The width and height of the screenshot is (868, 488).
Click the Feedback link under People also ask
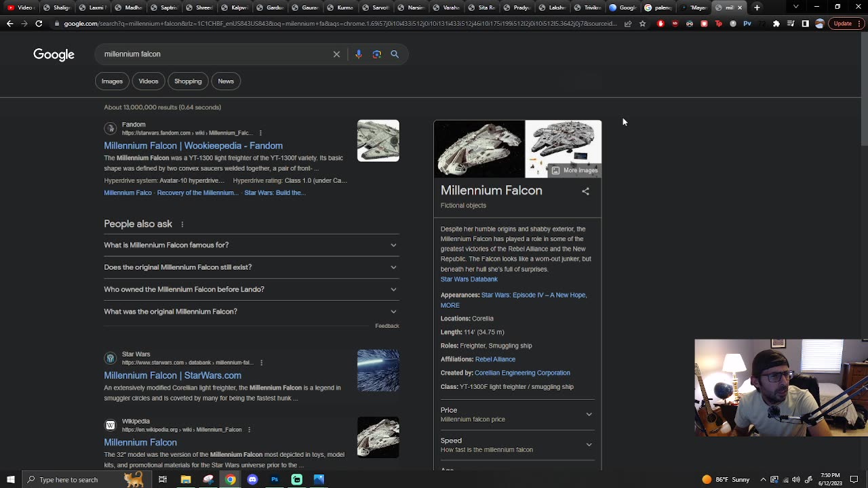(387, 326)
